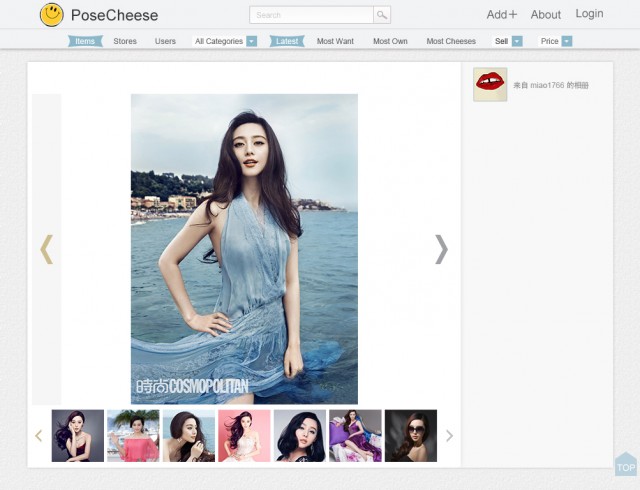
Task: Click the main Cosmopolitan cover photo
Action: (x=244, y=249)
